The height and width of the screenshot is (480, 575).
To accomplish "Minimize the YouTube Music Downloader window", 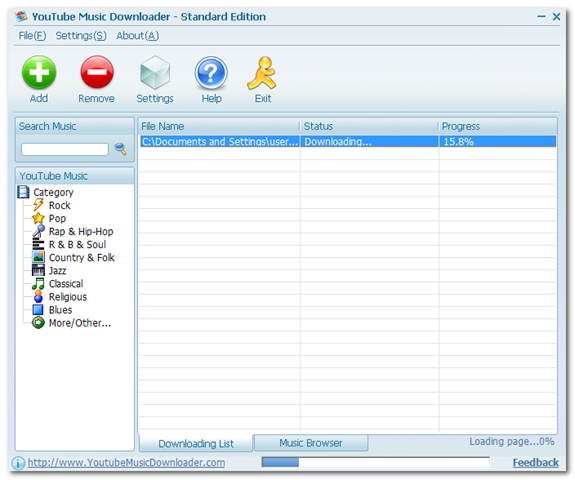I will (541, 17).
